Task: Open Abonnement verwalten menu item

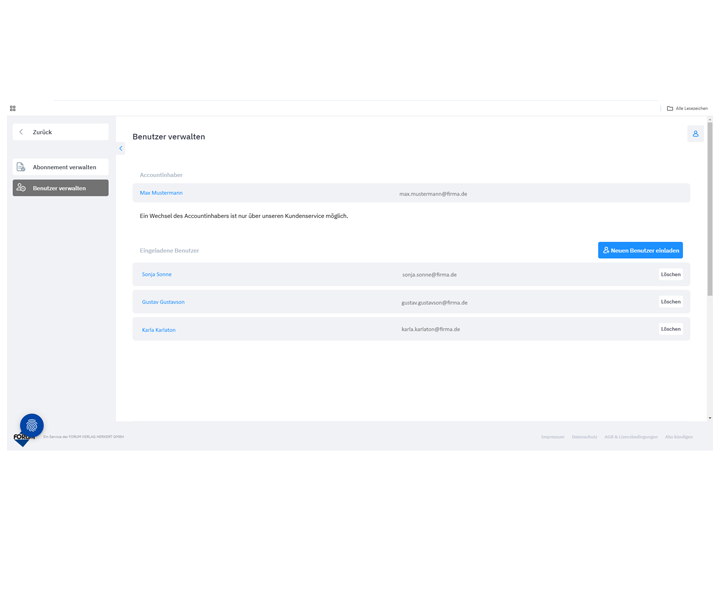Action: coord(61,167)
